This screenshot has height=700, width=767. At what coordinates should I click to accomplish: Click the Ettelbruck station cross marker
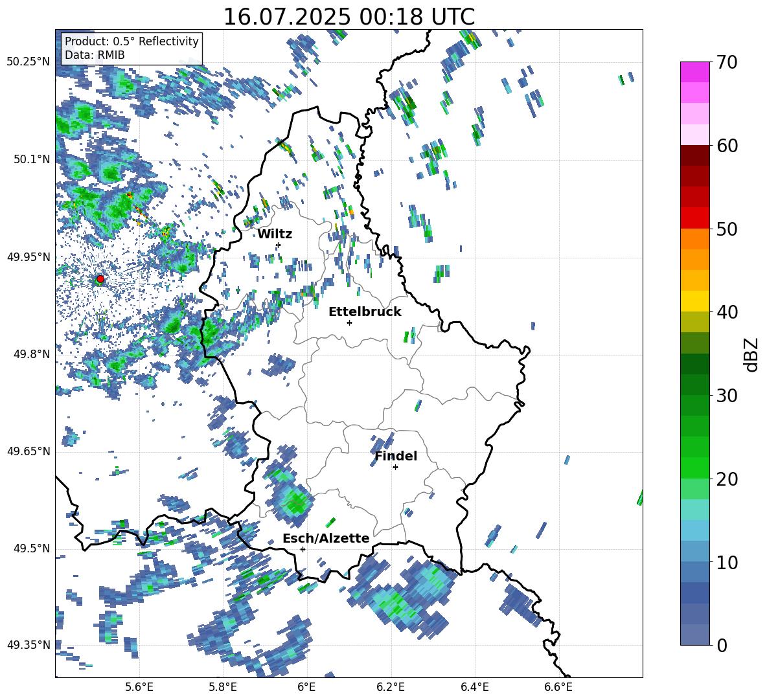click(x=349, y=322)
